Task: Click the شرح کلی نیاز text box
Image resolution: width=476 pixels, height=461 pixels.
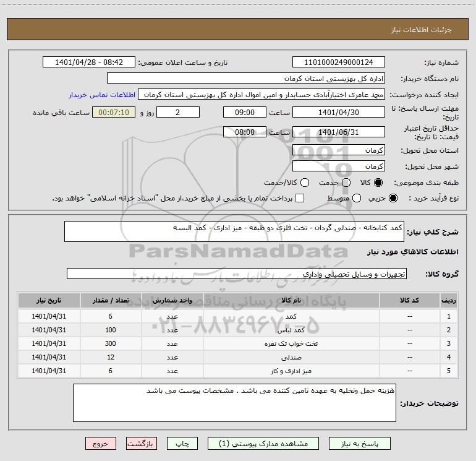Action: (x=234, y=231)
